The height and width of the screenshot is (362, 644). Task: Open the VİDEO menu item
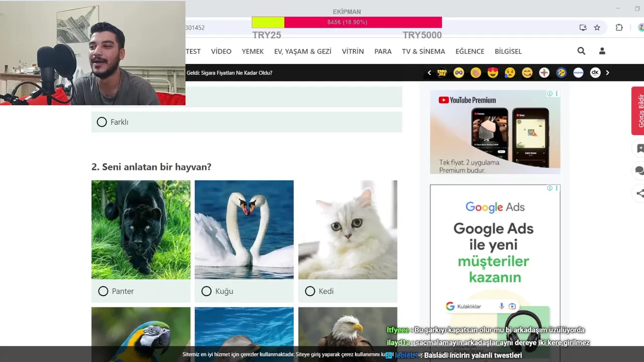[221, 51]
